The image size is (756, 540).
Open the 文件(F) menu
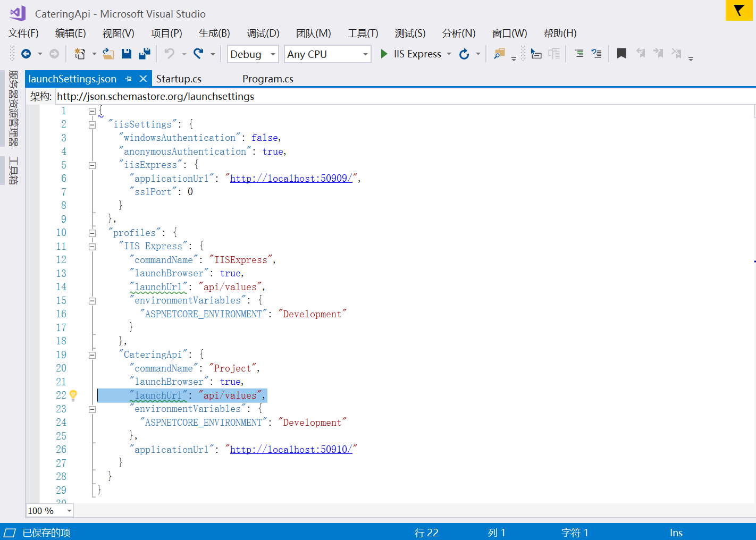tap(23, 33)
